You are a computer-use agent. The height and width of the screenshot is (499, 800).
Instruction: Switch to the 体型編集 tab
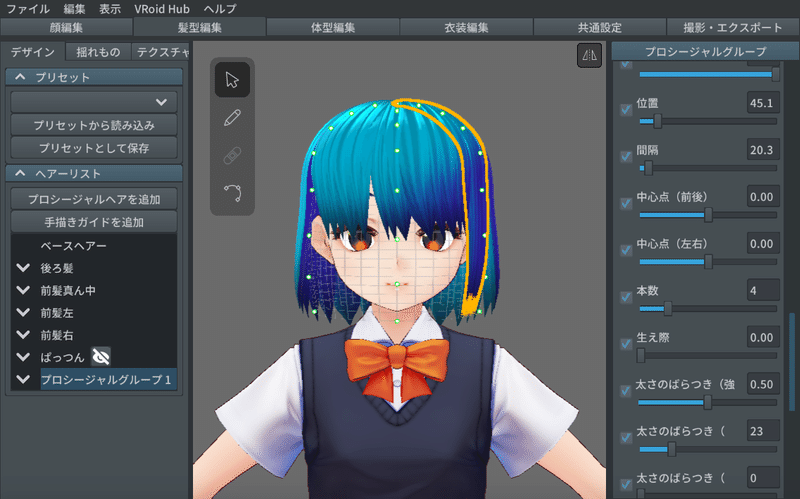333,27
